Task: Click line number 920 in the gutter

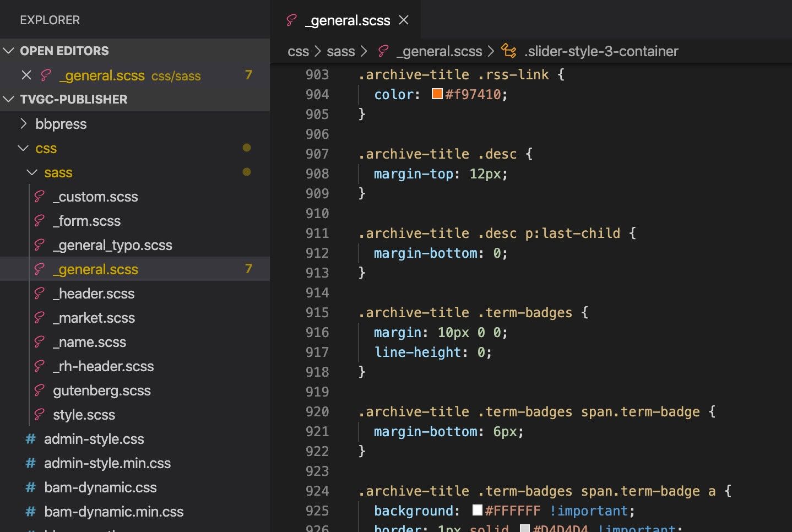Action: click(x=317, y=411)
